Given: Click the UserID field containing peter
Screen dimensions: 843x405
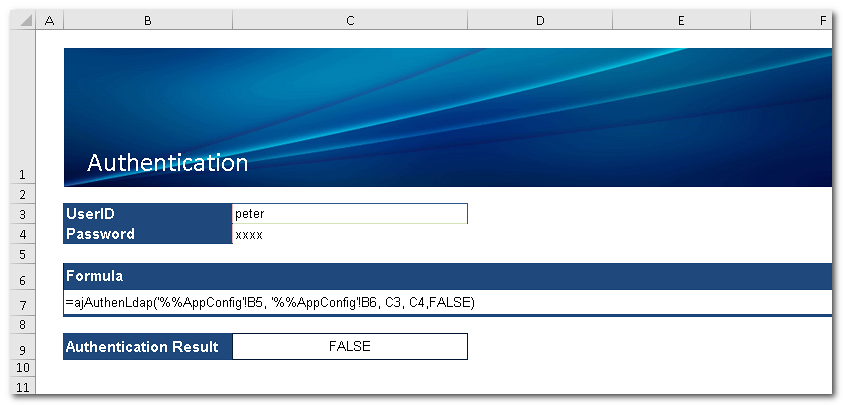Looking at the screenshot, I should pos(350,214).
